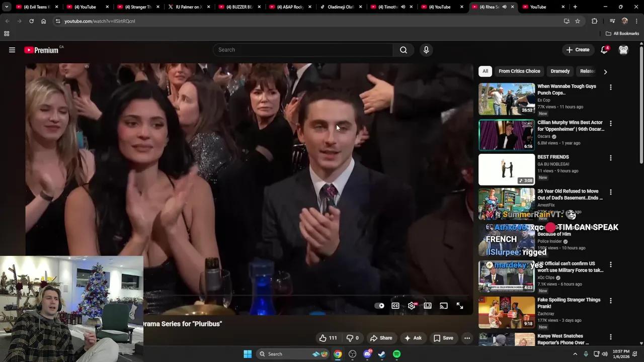Toggle the autoplay switch in player
This screenshot has height=362, width=644.
[379, 306]
